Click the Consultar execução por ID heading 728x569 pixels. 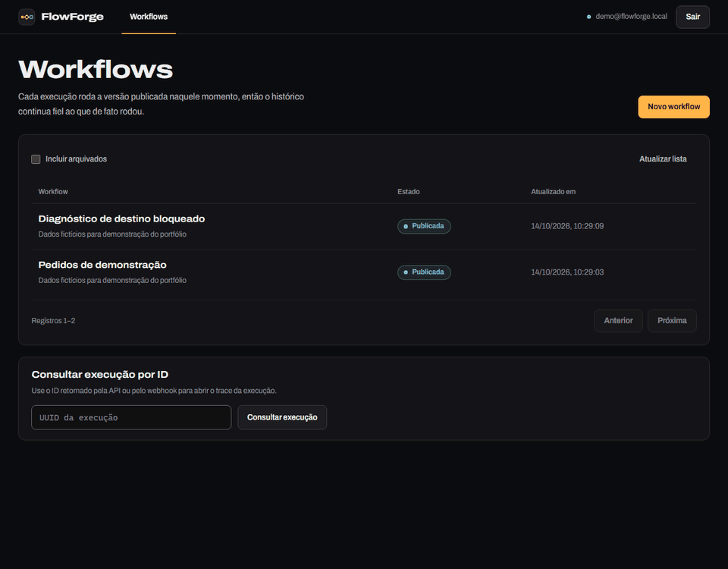click(x=100, y=374)
